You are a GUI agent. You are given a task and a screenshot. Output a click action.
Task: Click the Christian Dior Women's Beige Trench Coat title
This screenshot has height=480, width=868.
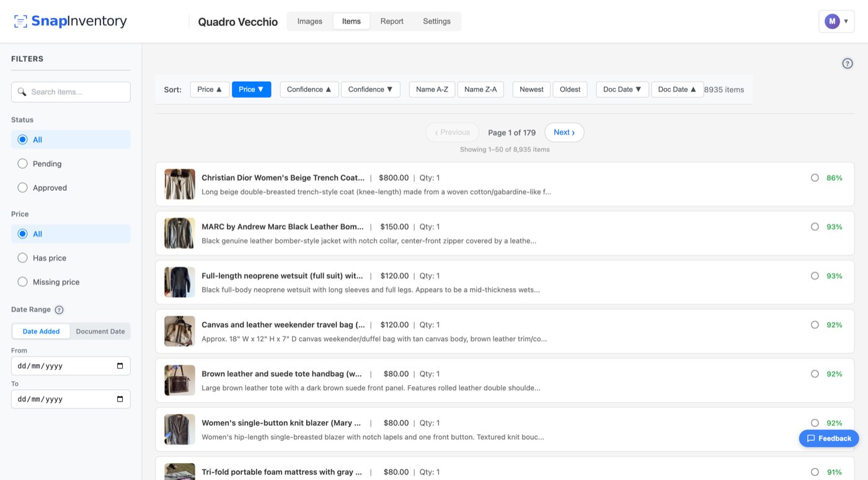(x=283, y=178)
